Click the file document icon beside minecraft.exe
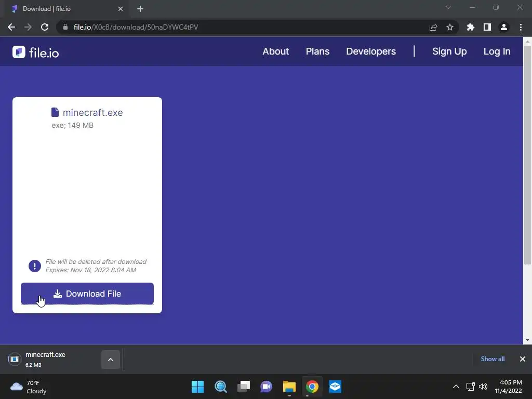532x399 pixels. 55,112
